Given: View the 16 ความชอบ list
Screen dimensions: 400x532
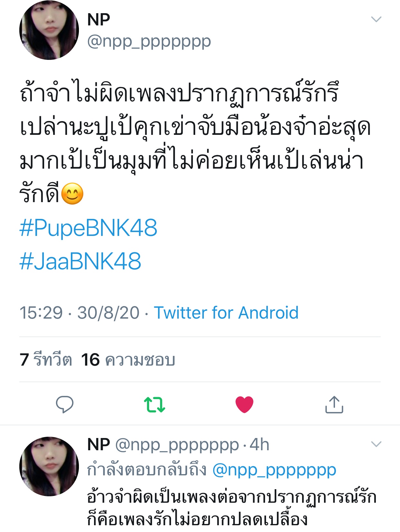Looking at the screenshot, I should point(128,359).
